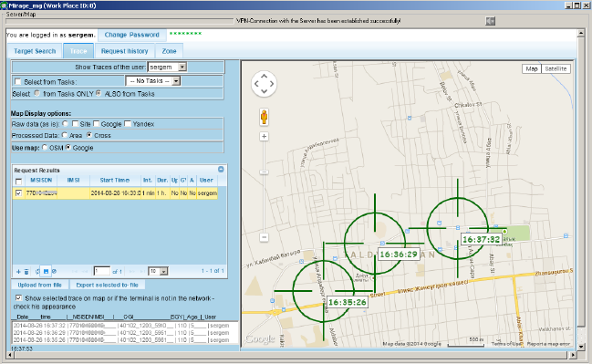Click the add record plus icon
592x364 pixels.
pos(18,272)
